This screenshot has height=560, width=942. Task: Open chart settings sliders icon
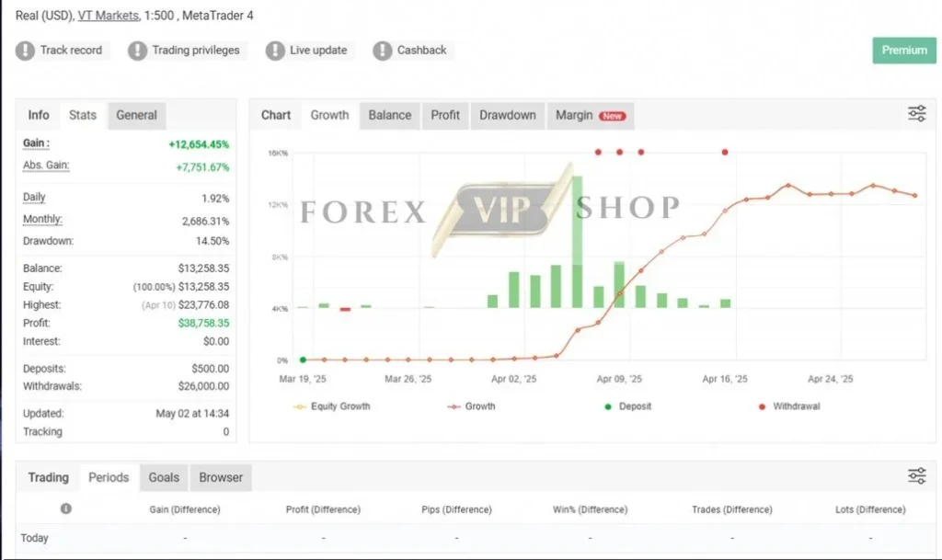point(917,113)
